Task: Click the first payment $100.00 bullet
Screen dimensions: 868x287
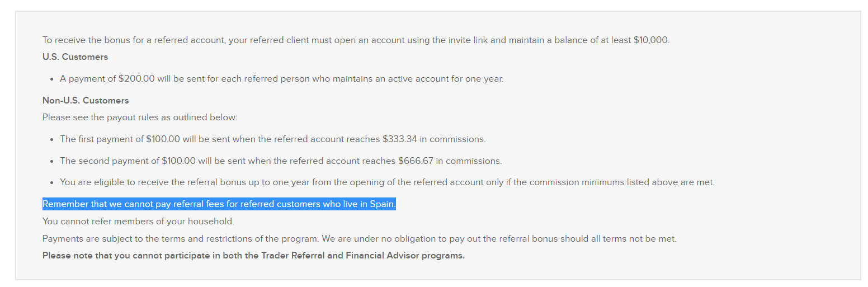Action: (x=272, y=139)
